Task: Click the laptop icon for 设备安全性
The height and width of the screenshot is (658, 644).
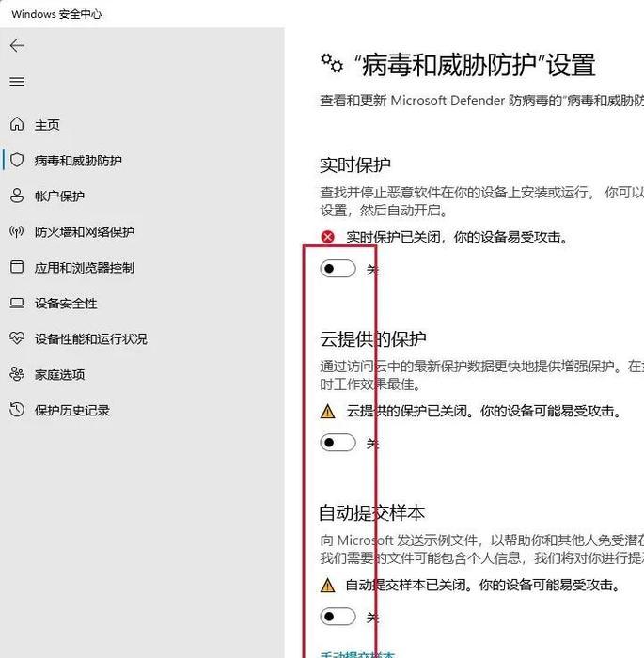Action: 17,303
